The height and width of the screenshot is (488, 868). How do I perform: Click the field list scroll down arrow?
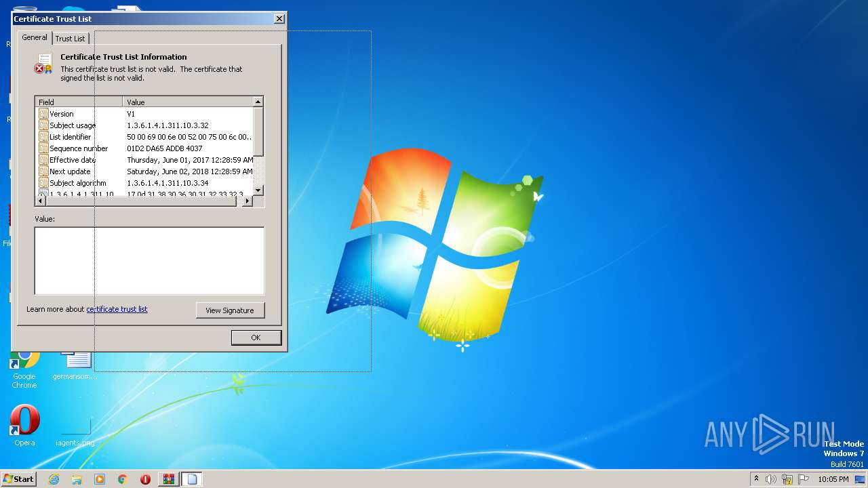(x=258, y=191)
